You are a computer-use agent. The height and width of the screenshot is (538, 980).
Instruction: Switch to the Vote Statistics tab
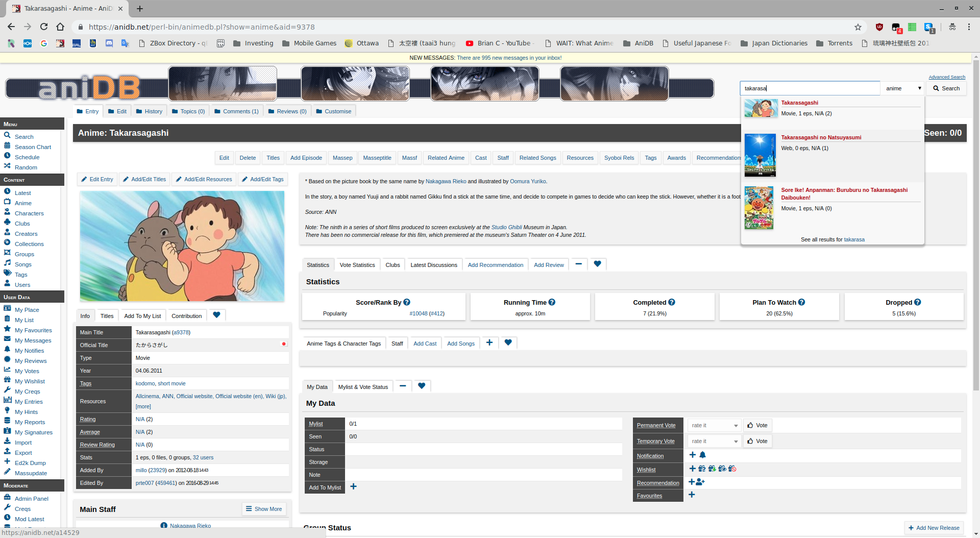coord(357,265)
